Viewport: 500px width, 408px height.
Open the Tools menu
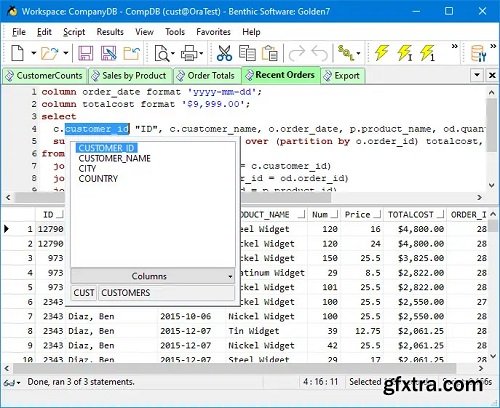point(175,32)
